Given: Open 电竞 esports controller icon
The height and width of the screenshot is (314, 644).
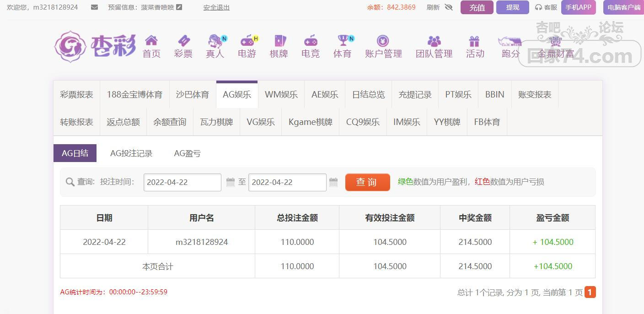Looking at the screenshot, I should tap(311, 41).
